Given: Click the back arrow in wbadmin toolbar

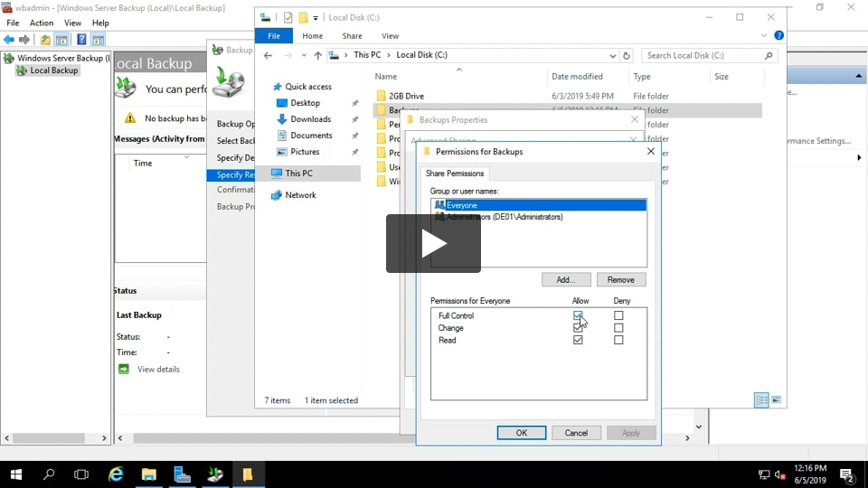Looking at the screenshot, I should 9,40.
